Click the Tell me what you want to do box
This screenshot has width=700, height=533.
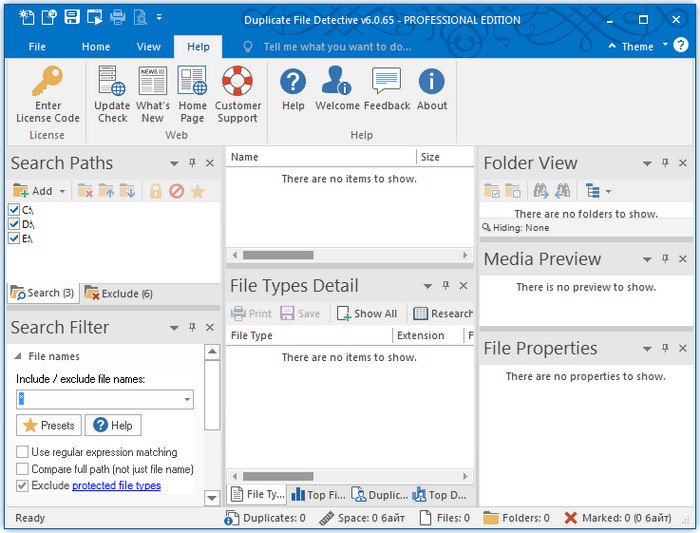[x=337, y=47]
